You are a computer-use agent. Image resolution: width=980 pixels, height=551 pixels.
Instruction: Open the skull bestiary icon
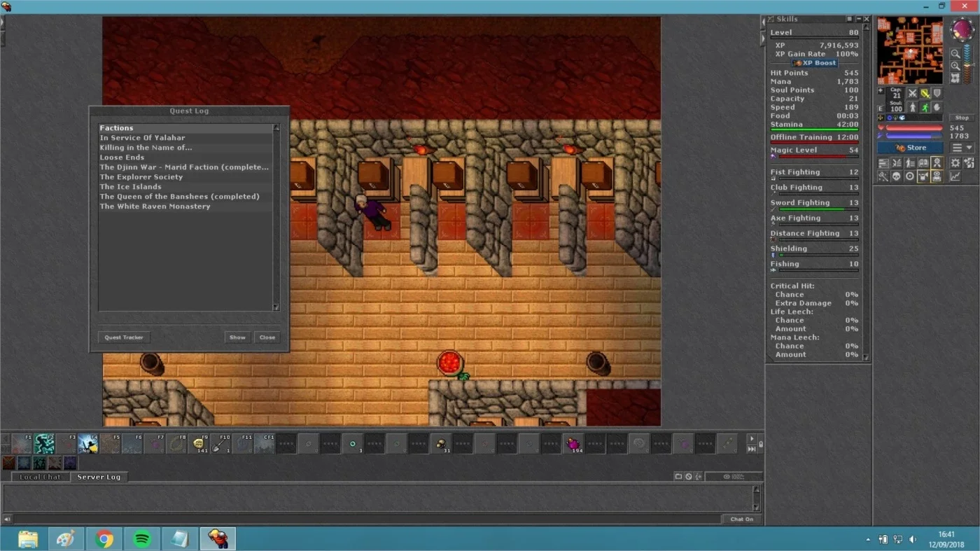(897, 176)
